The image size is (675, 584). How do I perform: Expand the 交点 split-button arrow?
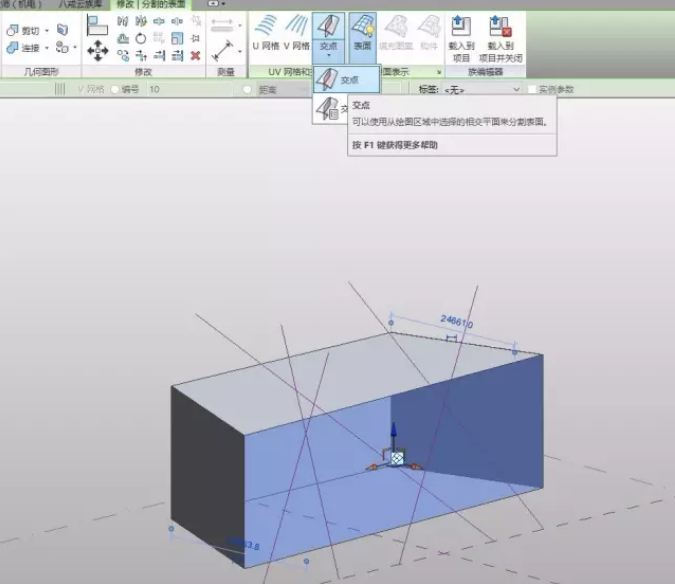[x=328, y=55]
